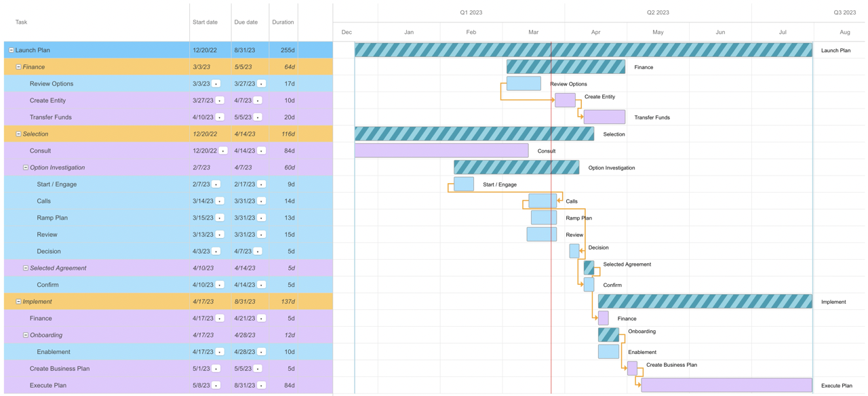868x396 pixels.
Task: Collapse the Launch Plan group
Action: (12, 50)
